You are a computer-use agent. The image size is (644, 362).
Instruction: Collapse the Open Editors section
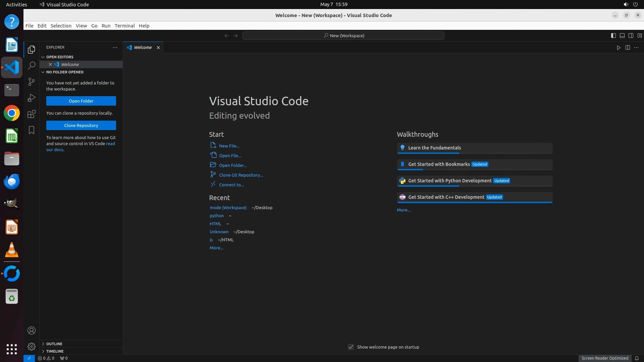(60, 57)
